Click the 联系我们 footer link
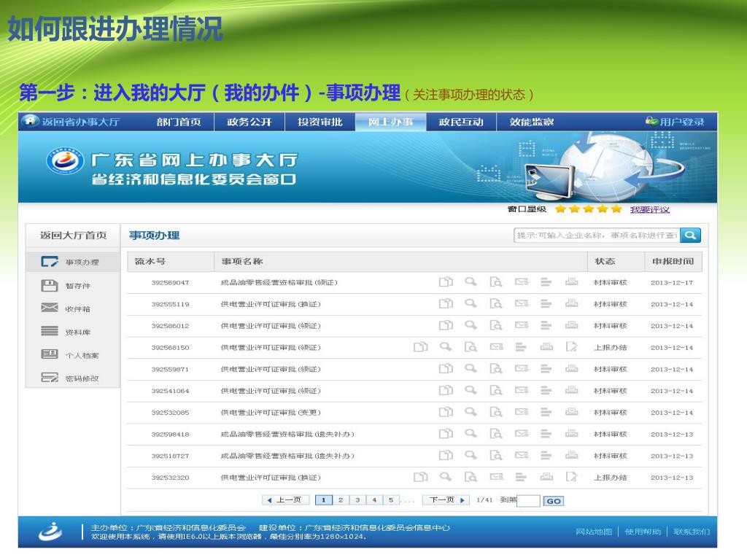Image resolution: width=747 pixels, height=560 pixels. pos(692,532)
